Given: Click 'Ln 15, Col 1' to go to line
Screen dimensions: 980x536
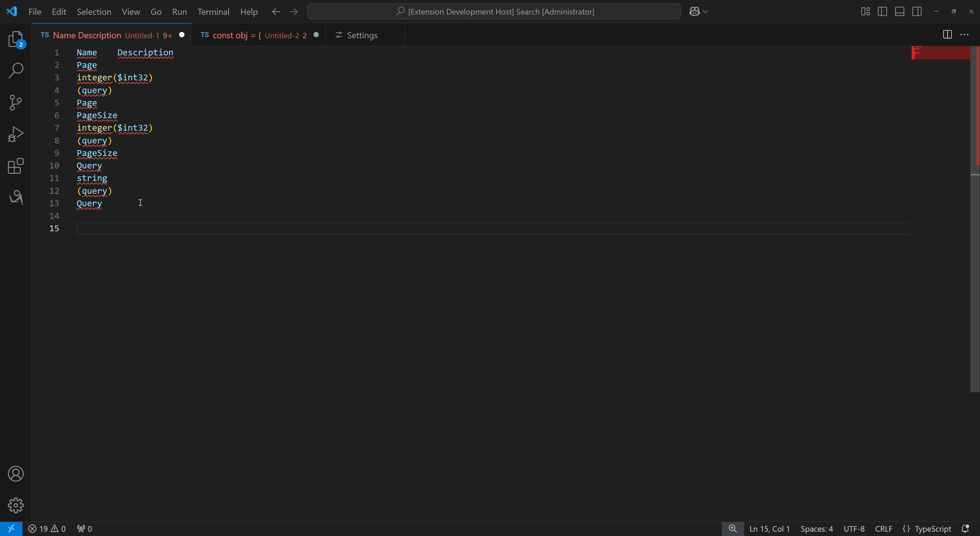Looking at the screenshot, I should pyautogui.click(x=769, y=528).
